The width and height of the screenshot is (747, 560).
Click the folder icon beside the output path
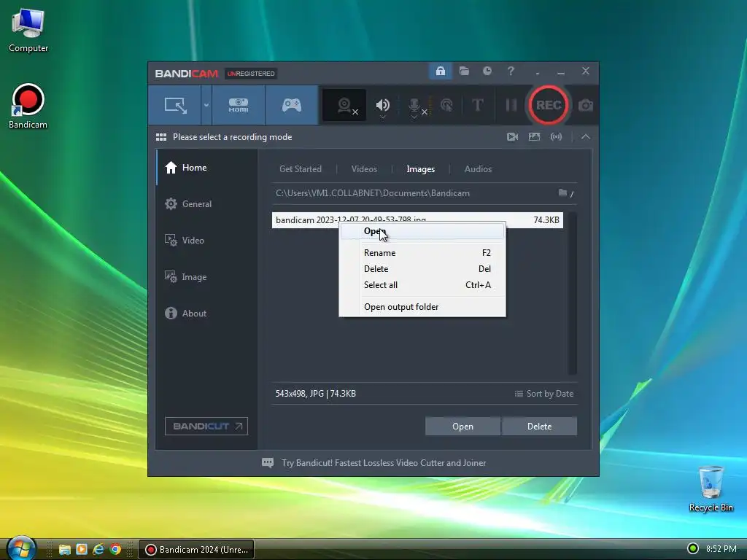562,192
